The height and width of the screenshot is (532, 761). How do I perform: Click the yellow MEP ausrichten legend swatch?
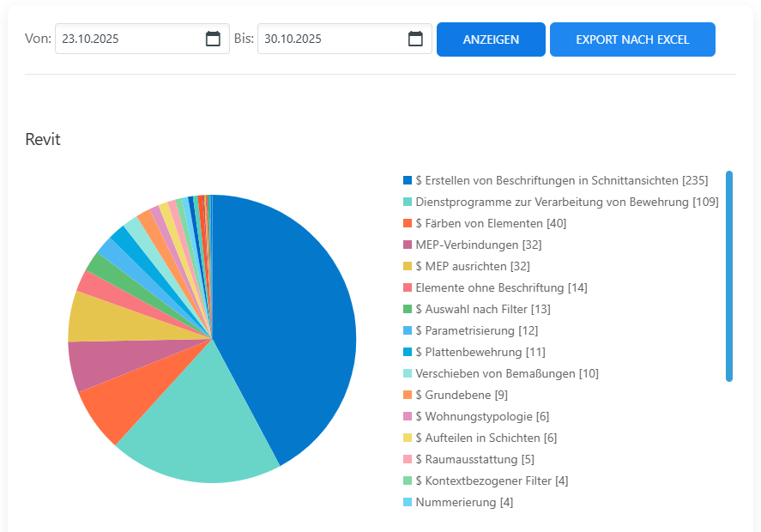click(x=408, y=266)
